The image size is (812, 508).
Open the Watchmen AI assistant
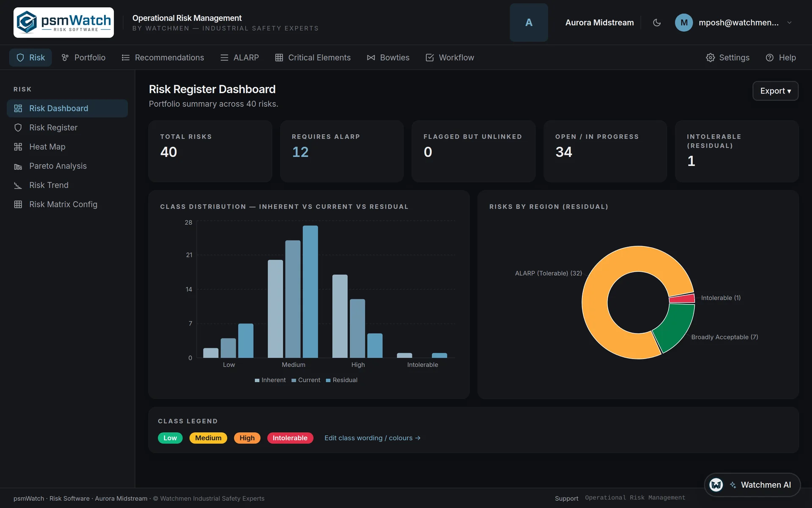(x=752, y=485)
